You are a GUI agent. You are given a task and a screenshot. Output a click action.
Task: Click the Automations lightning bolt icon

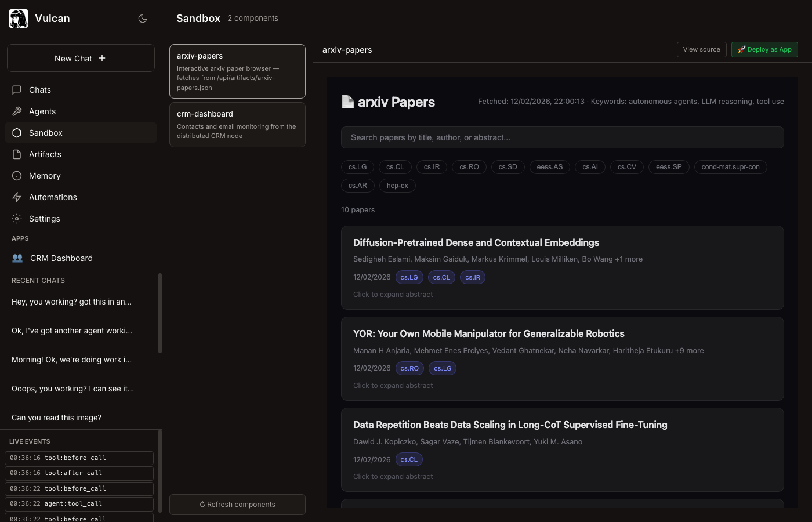pos(17,197)
